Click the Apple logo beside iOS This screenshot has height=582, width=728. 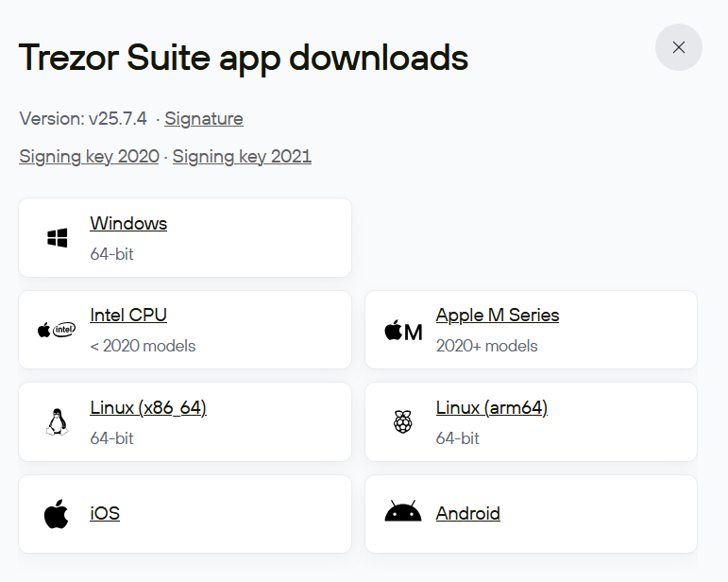[56, 514]
